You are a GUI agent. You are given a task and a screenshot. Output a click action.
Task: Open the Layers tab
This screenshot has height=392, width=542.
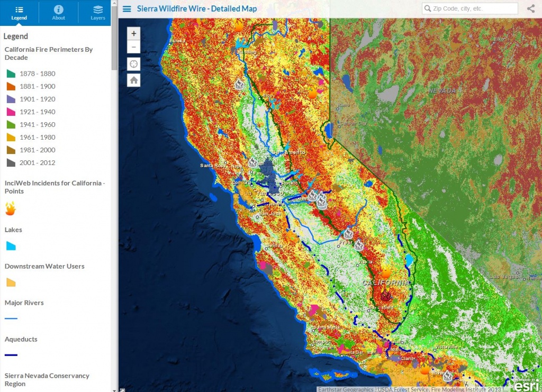point(97,13)
